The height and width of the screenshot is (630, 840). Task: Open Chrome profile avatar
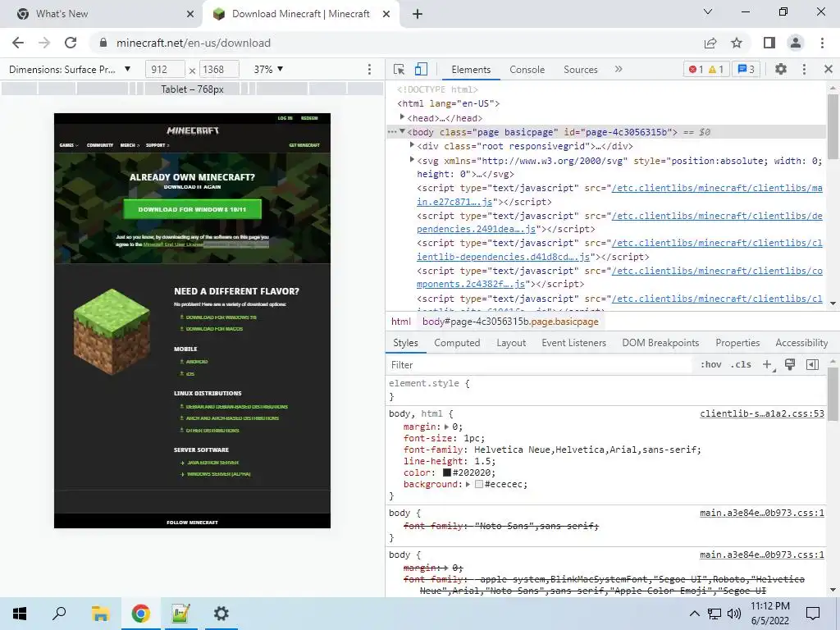[796, 43]
